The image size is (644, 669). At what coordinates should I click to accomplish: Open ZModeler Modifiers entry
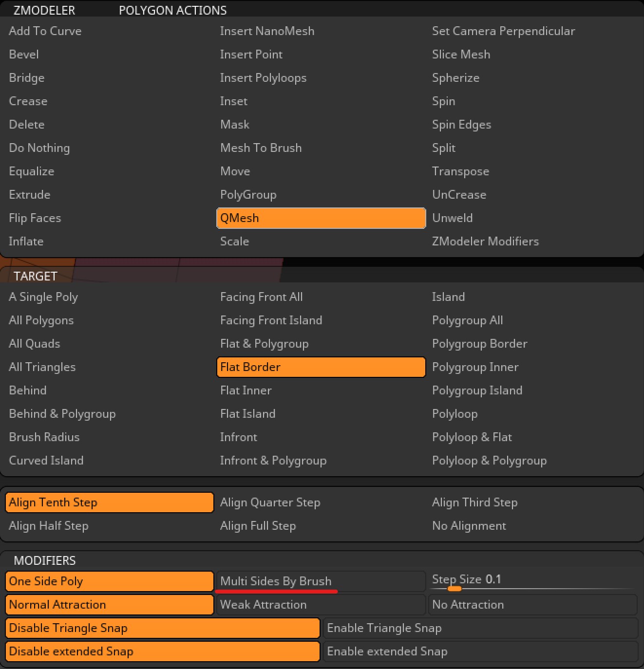pyautogui.click(x=485, y=241)
